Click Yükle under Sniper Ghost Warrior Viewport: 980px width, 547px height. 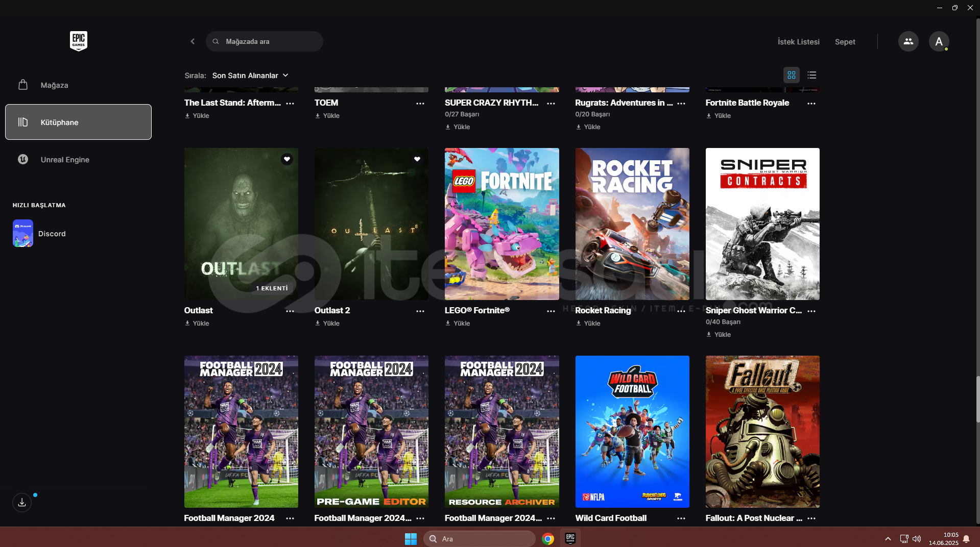tap(719, 335)
